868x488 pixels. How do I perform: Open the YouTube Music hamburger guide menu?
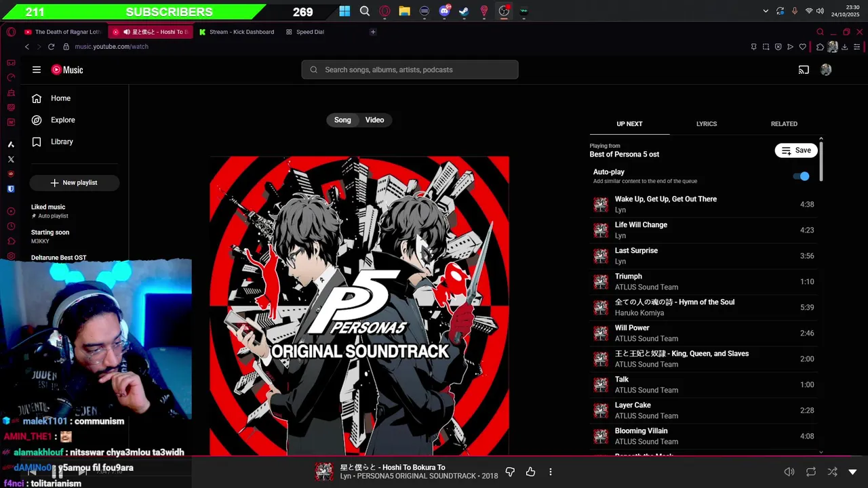[37, 70]
